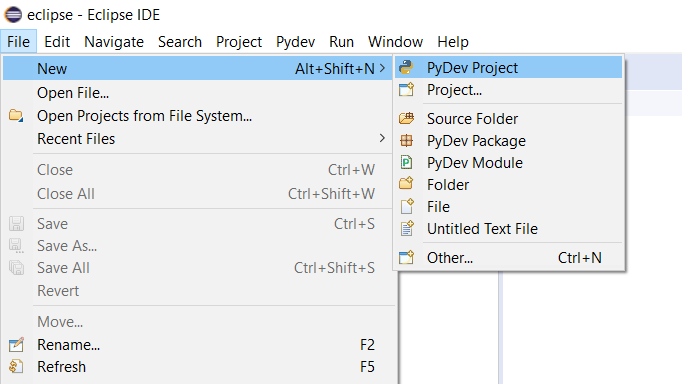
Task: Open the Edit menu
Action: (x=57, y=42)
